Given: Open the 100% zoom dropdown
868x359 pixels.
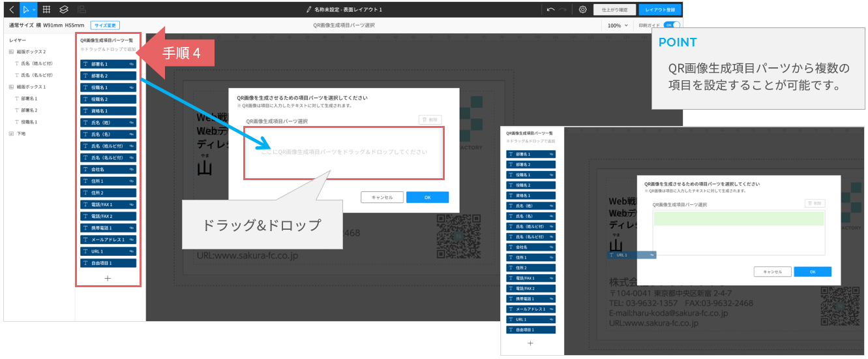Looking at the screenshot, I should tap(618, 25).
